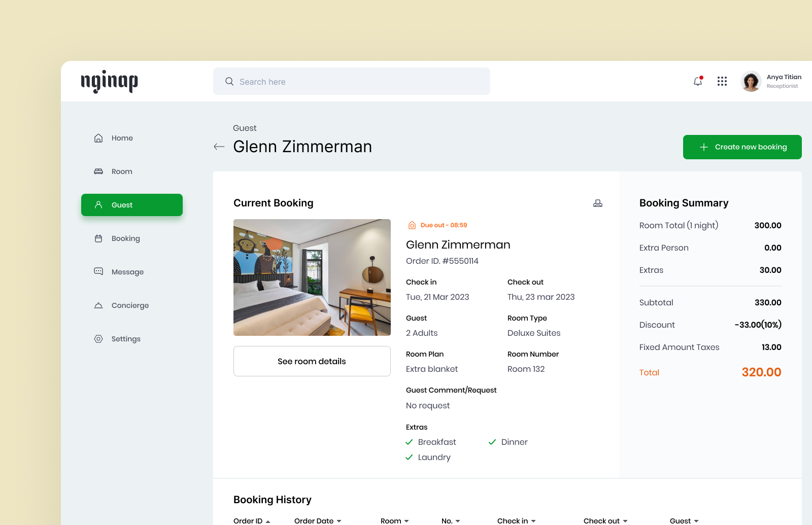
Task: Open notifications via the bell icon
Action: coord(697,81)
